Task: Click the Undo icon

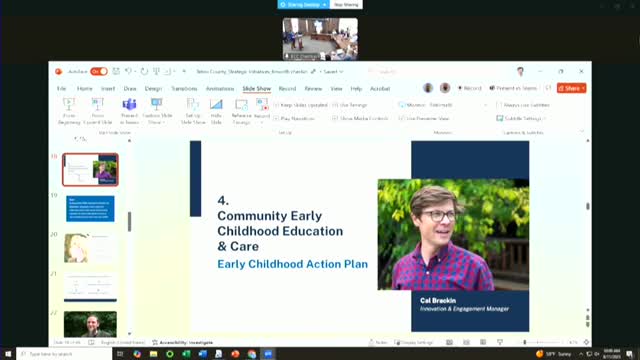Action: (x=129, y=71)
